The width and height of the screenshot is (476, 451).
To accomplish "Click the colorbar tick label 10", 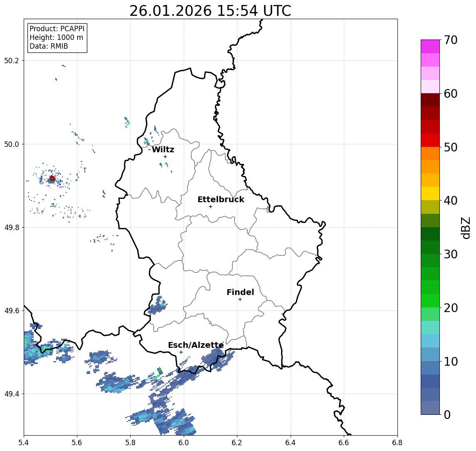I will (x=451, y=361).
